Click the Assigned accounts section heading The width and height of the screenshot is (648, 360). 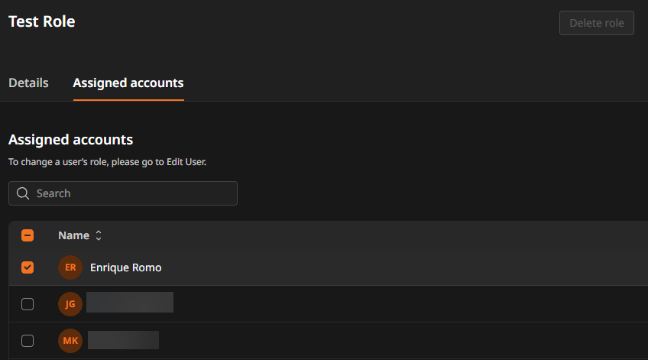point(71,140)
